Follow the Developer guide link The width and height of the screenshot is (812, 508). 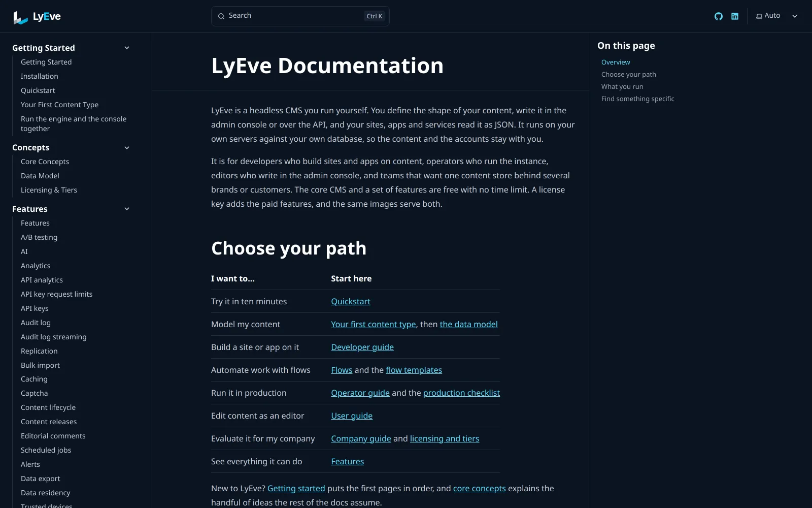(x=362, y=347)
